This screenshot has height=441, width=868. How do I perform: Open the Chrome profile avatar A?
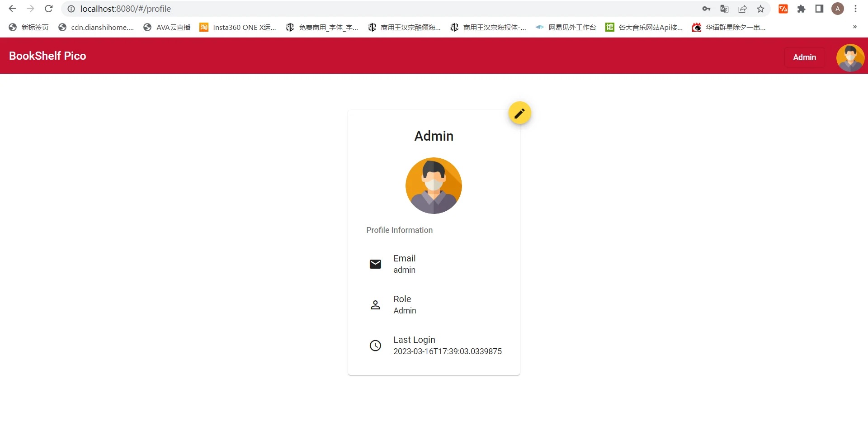(x=837, y=9)
